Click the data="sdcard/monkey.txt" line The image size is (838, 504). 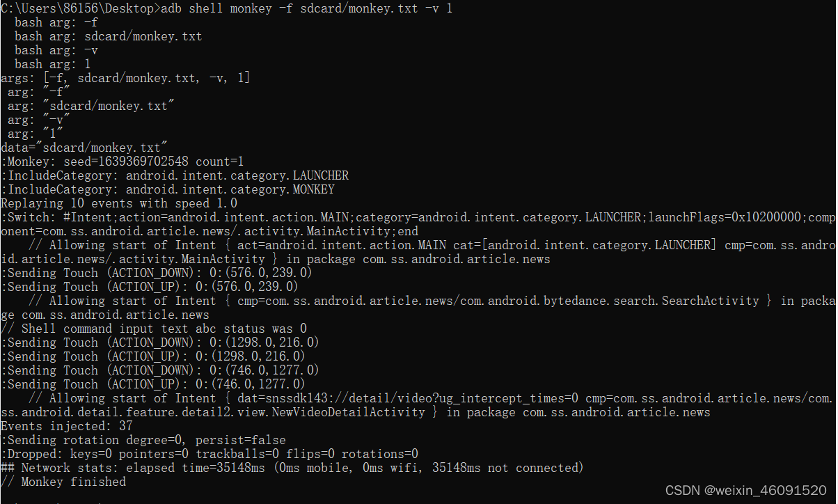84,148
